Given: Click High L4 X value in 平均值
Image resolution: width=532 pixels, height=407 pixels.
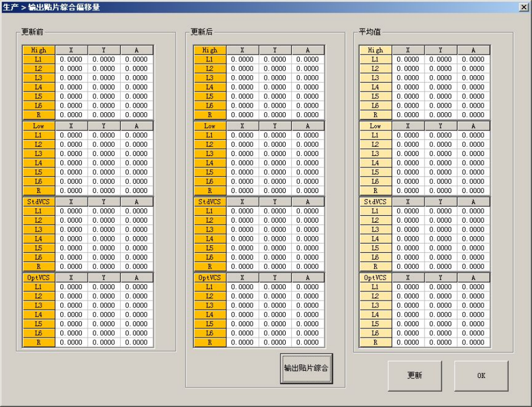Looking at the screenshot, I should coord(408,87).
